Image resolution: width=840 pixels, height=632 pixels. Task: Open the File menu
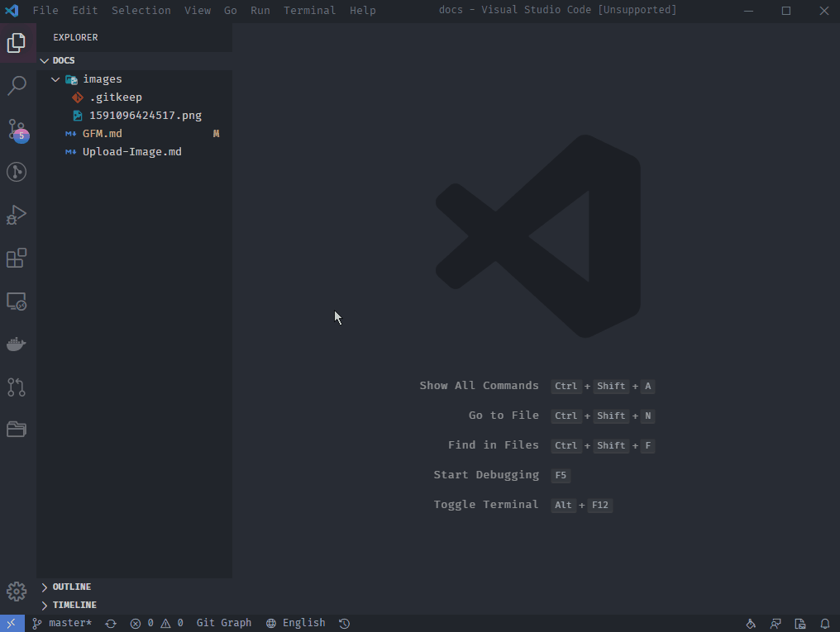45,10
